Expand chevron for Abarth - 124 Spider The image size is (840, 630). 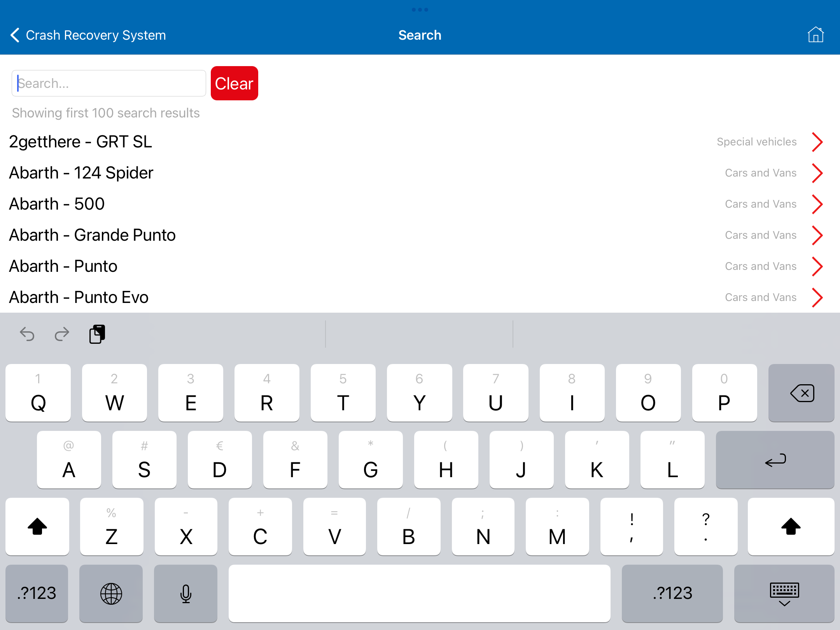pyautogui.click(x=817, y=173)
